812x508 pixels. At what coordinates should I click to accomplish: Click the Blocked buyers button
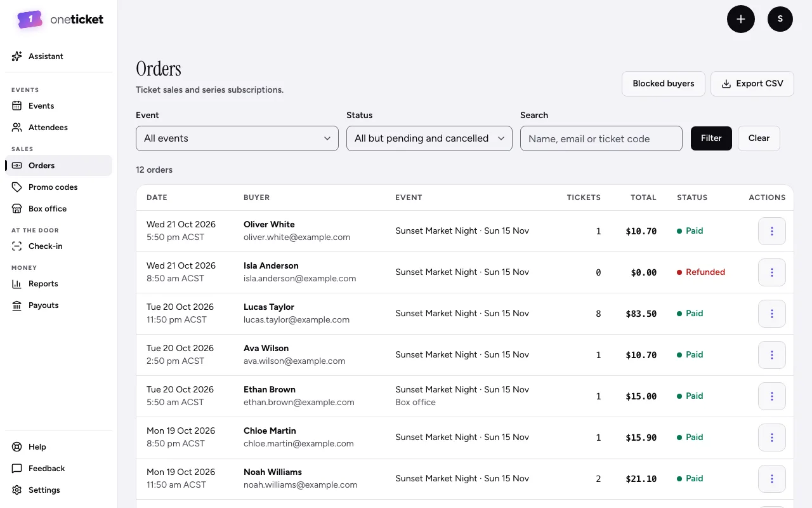(664, 84)
